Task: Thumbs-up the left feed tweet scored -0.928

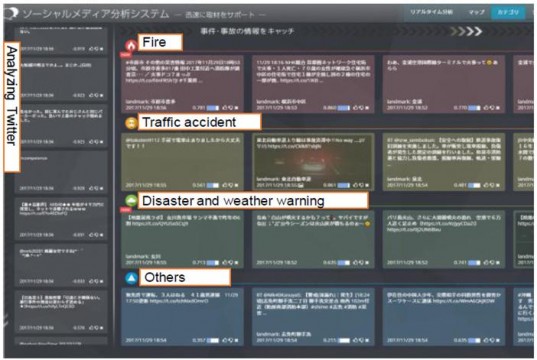Action: (x=91, y=188)
